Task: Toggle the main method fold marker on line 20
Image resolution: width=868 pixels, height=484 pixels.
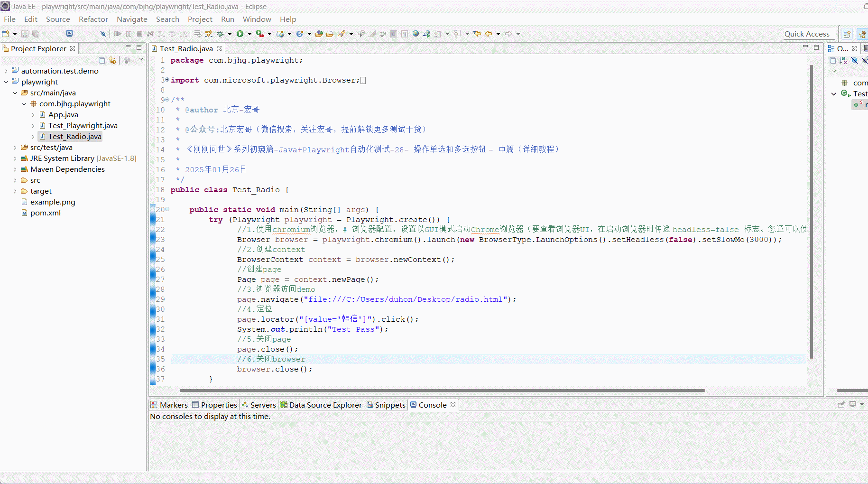Action: pos(167,209)
